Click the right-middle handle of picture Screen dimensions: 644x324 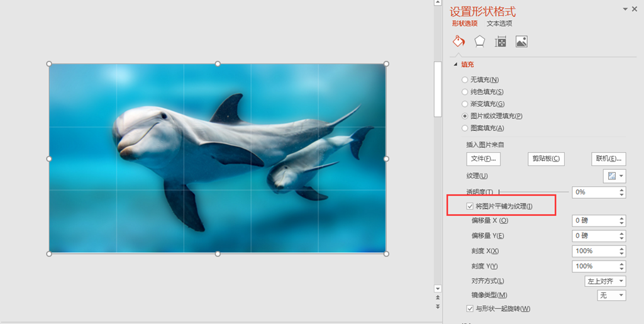[386, 159]
